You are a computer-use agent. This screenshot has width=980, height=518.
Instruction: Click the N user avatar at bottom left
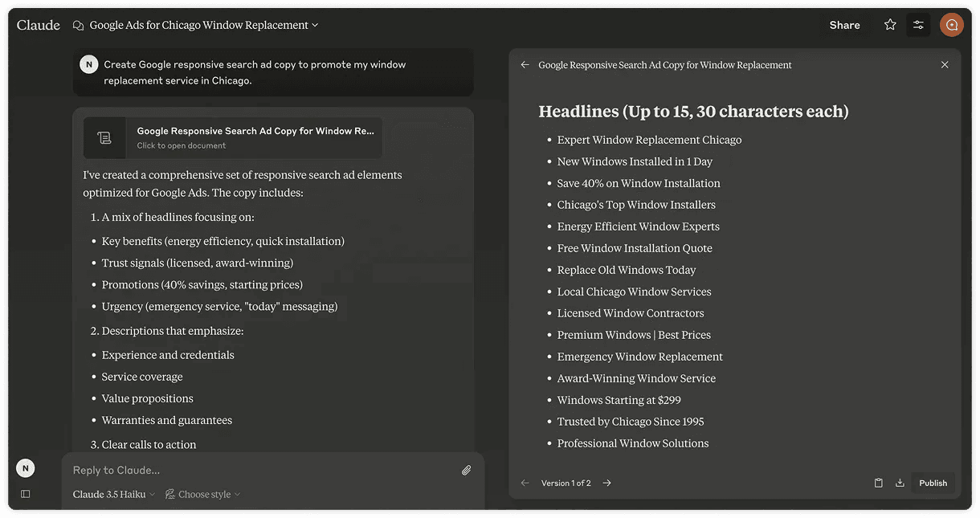click(x=26, y=468)
